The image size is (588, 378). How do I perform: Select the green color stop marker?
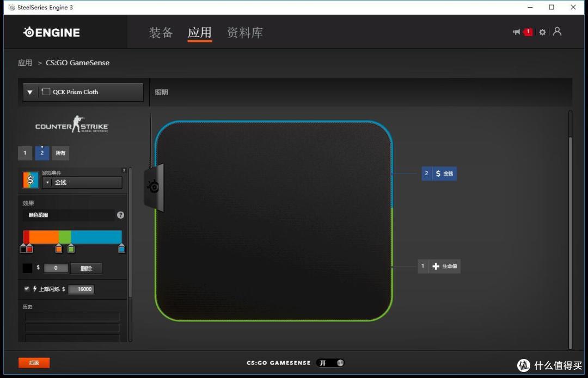(x=71, y=249)
